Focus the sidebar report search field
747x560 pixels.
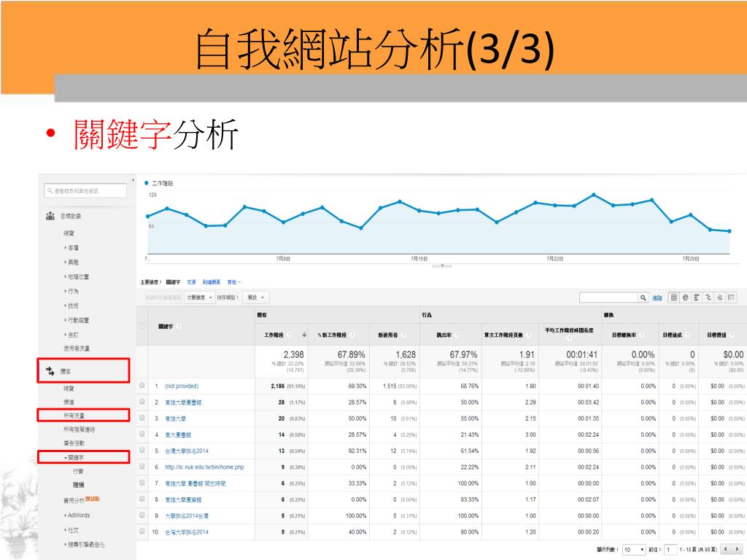pos(86,191)
